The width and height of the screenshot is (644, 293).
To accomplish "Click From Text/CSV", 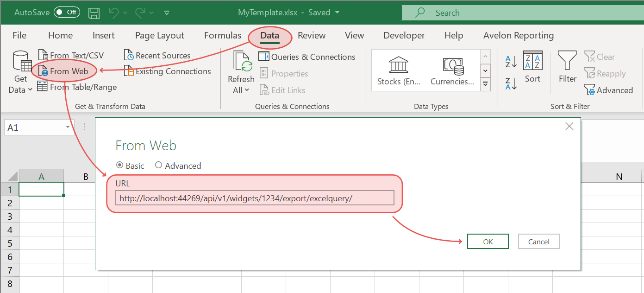I will [x=71, y=56].
